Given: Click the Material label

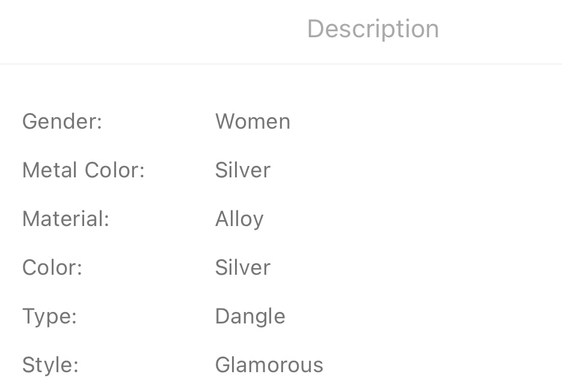Looking at the screenshot, I should click(66, 219).
